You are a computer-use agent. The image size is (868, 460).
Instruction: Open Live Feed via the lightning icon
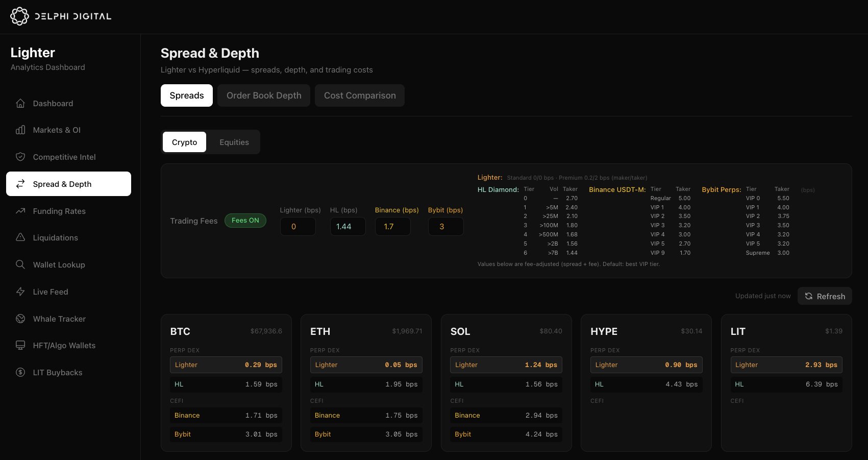coord(20,292)
